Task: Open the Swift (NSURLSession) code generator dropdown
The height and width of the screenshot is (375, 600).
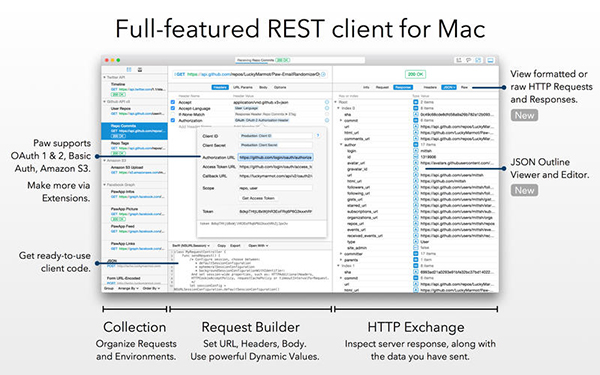Action: pyautogui.click(x=191, y=245)
